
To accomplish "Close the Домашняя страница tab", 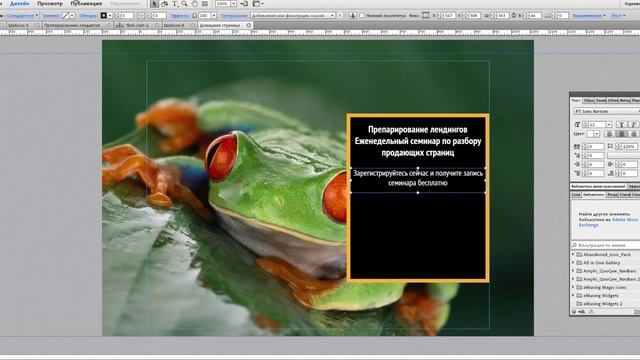I will click(249, 25).
